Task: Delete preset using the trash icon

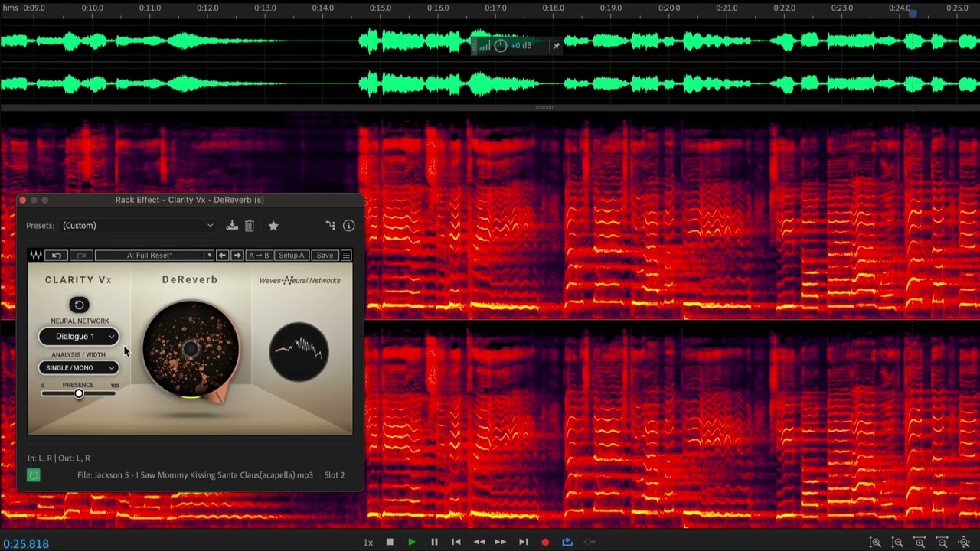Action: pyautogui.click(x=250, y=226)
